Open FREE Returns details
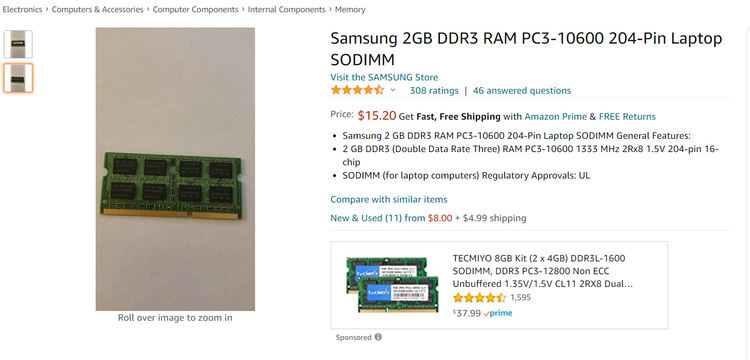750x360 pixels. 627,116
